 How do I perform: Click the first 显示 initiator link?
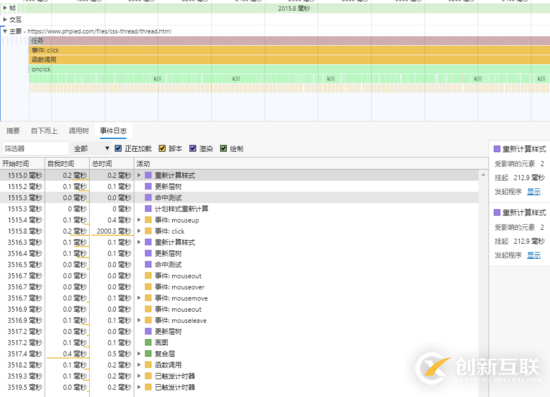534,191
